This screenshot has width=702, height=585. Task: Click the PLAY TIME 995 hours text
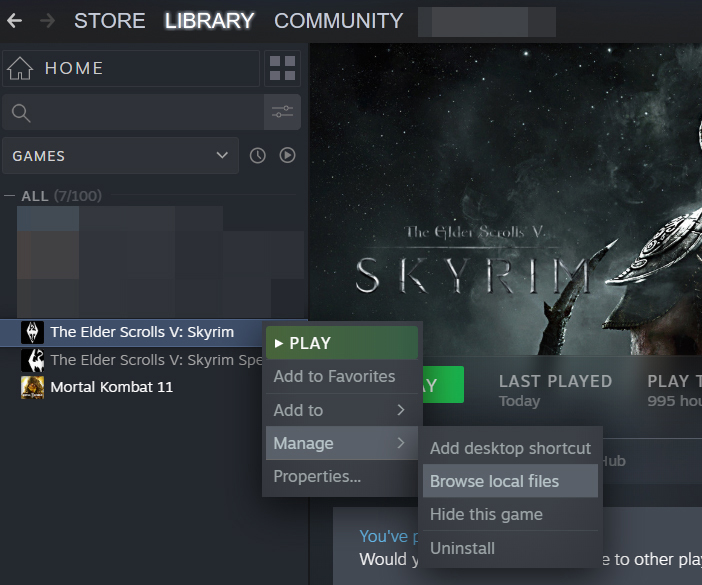click(674, 391)
